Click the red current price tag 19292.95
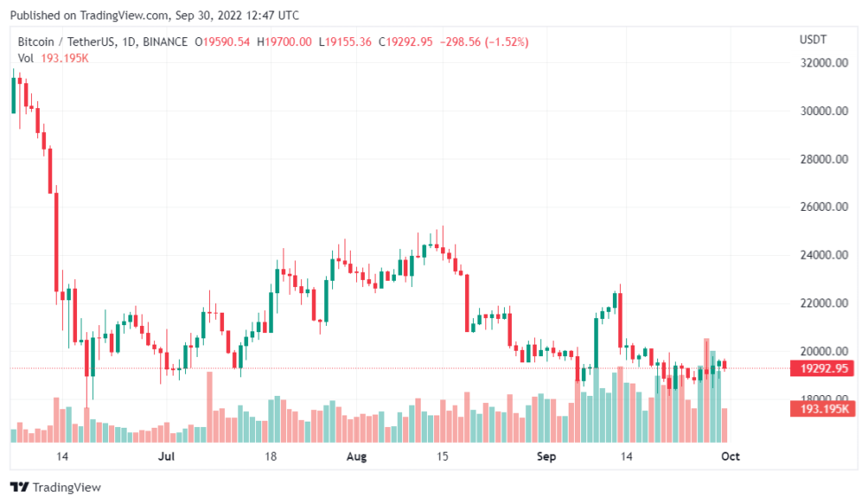This screenshot has width=868, height=504. click(x=823, y=368)
